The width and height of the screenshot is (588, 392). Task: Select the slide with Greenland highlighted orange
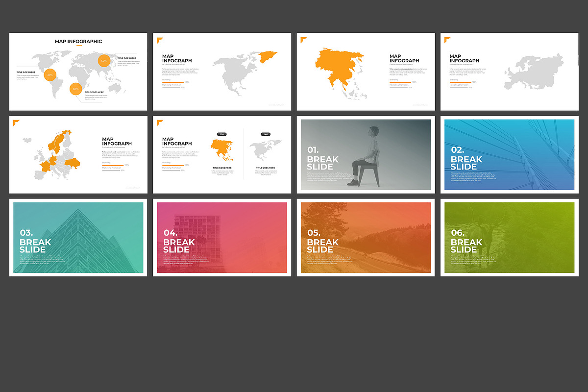(222, 72)
